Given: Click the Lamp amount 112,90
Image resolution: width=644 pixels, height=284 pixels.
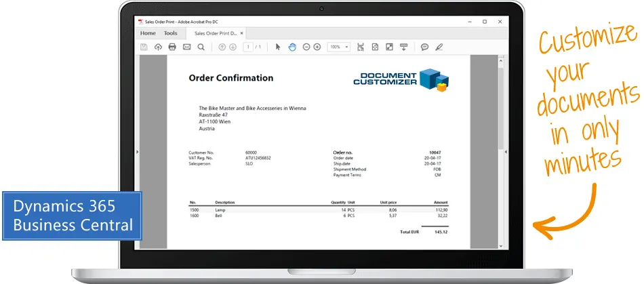Looking at the screenshot, I should coord(443,209).
